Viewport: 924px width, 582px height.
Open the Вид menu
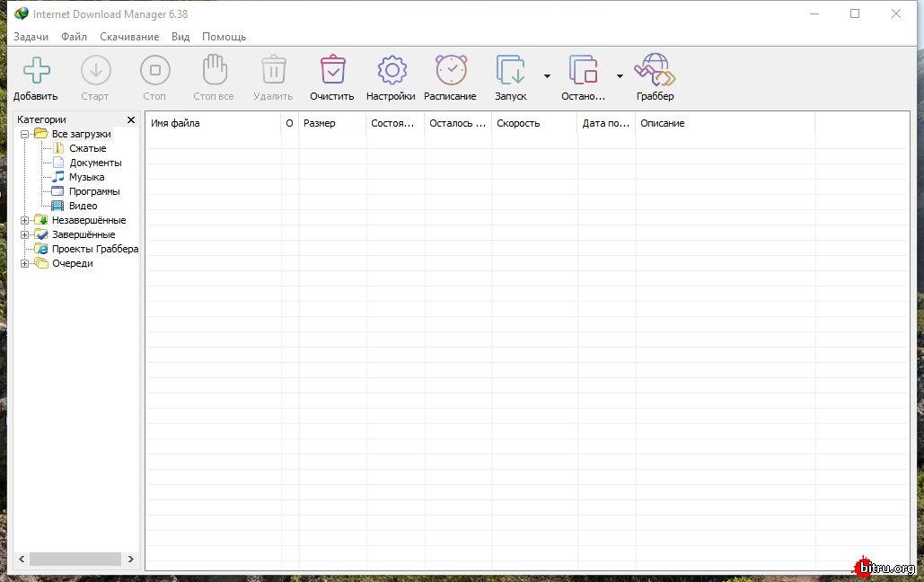click(180, 37)
